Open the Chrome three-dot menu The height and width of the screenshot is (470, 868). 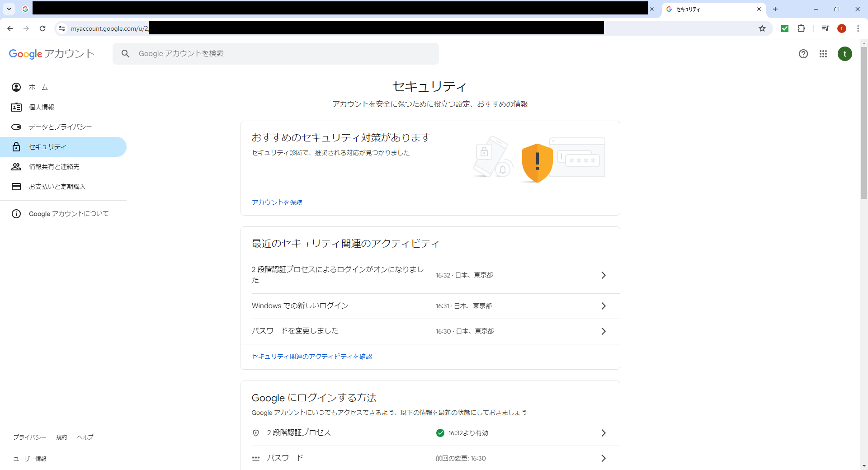pyautogui.click(x=859, y=28)
